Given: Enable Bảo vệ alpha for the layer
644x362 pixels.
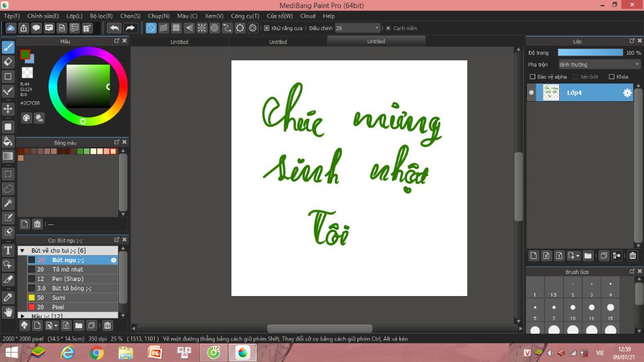Looking at the screenshot, I should click(533, 77).
